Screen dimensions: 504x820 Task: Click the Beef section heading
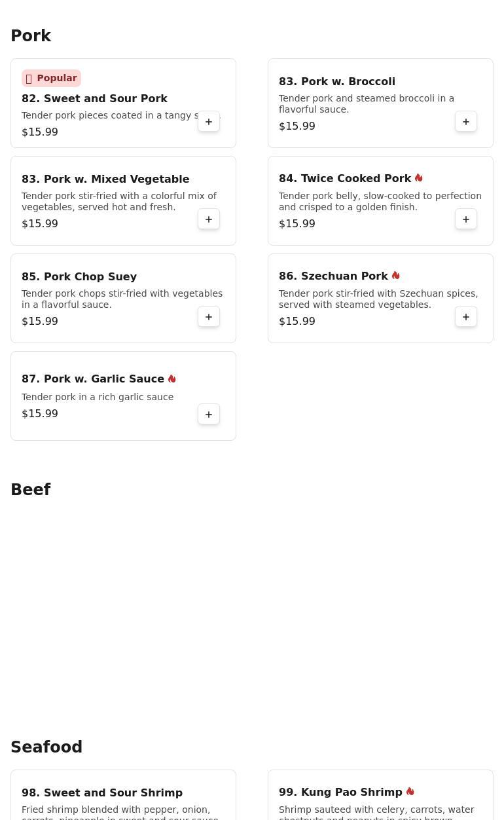click(31, 490)
